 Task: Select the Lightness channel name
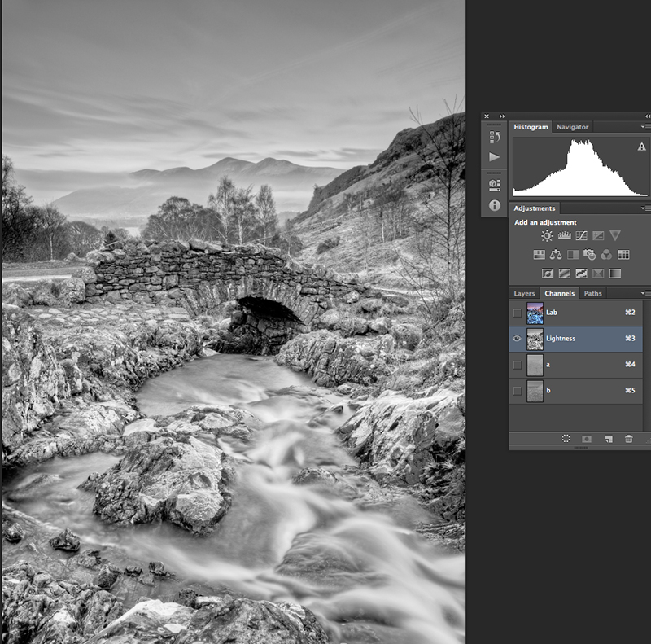pos(561,339)
